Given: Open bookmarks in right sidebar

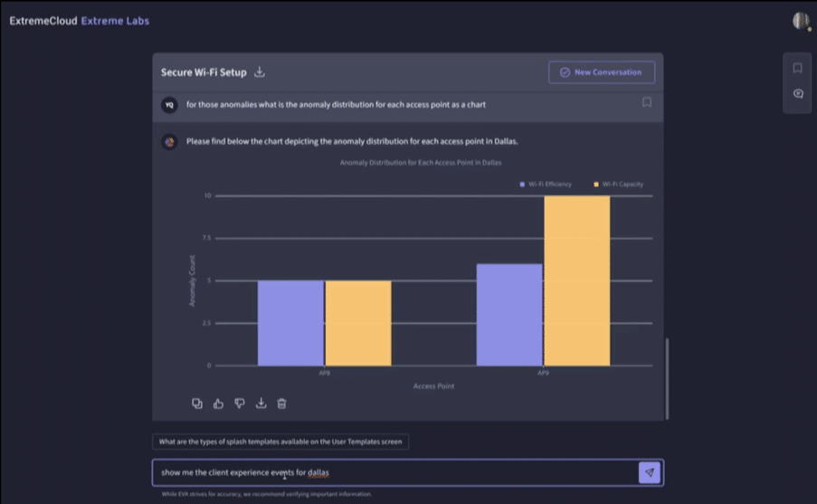Looking at the screenshot, I should tap(797, 68).
